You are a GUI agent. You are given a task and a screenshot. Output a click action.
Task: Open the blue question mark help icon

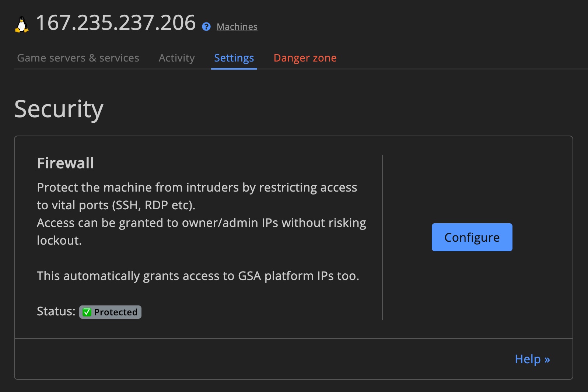coord(206,27)
